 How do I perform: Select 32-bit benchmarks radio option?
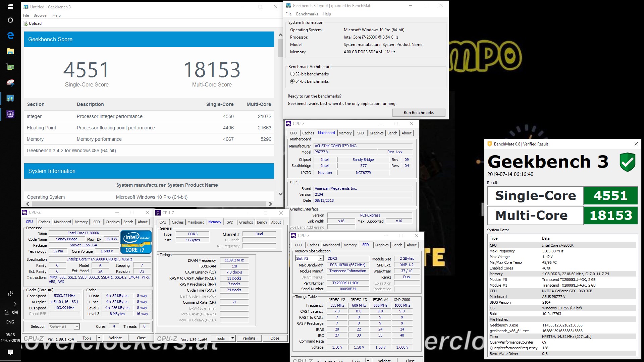pyautogui.click(x=292, y=74)
